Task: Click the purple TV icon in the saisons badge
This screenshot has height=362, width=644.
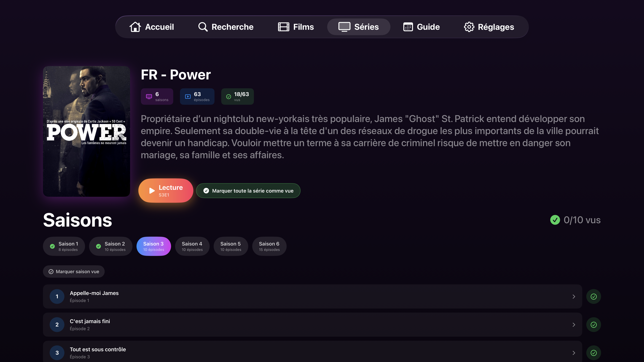Action: coord(149,97)
